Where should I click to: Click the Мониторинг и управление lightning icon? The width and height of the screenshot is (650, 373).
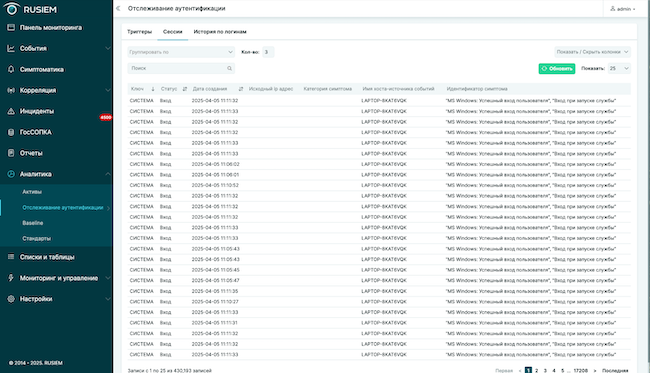(11, 278)
